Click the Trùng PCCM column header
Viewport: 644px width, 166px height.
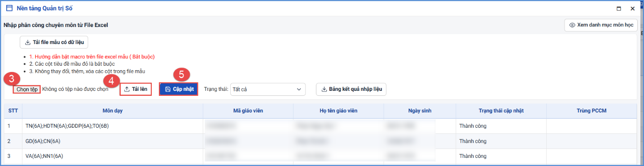click(591, 111)
